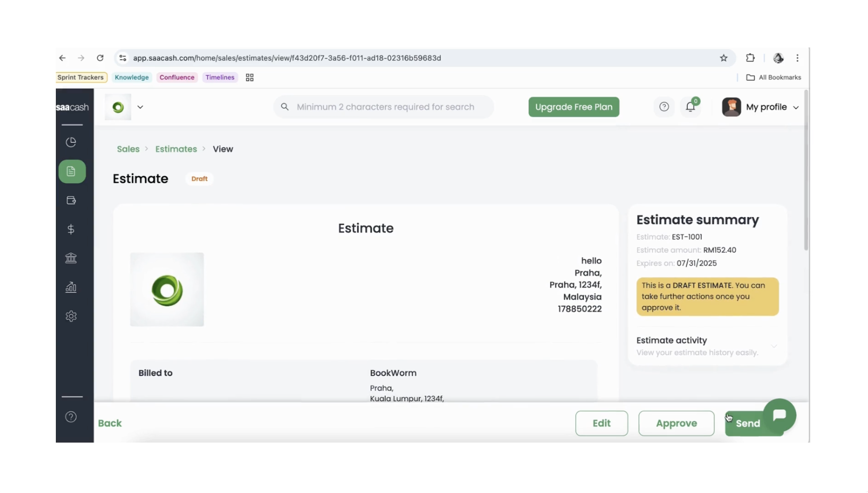This screenshot has height=493, width=868.
Task: Expand the company switcher dropdown arrow
Action: pyautogui.click(x=140, y=107)
